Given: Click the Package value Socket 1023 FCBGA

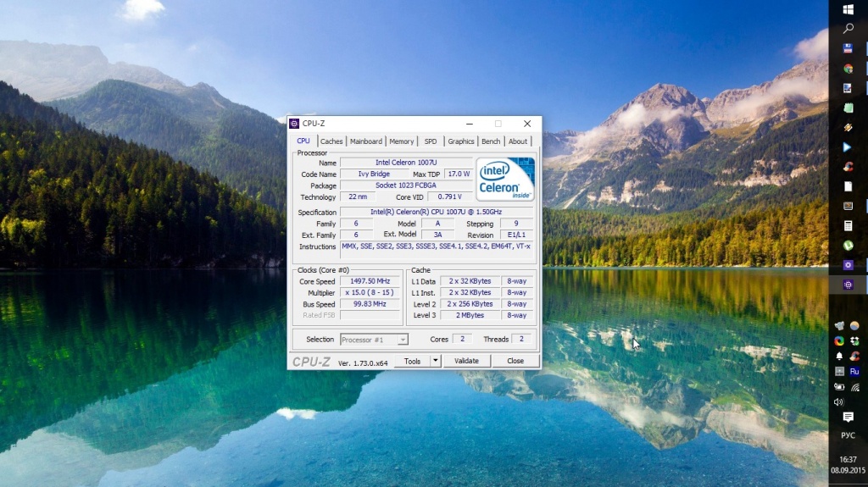Looking at the screenshot, I should click(x=406, y=185).
